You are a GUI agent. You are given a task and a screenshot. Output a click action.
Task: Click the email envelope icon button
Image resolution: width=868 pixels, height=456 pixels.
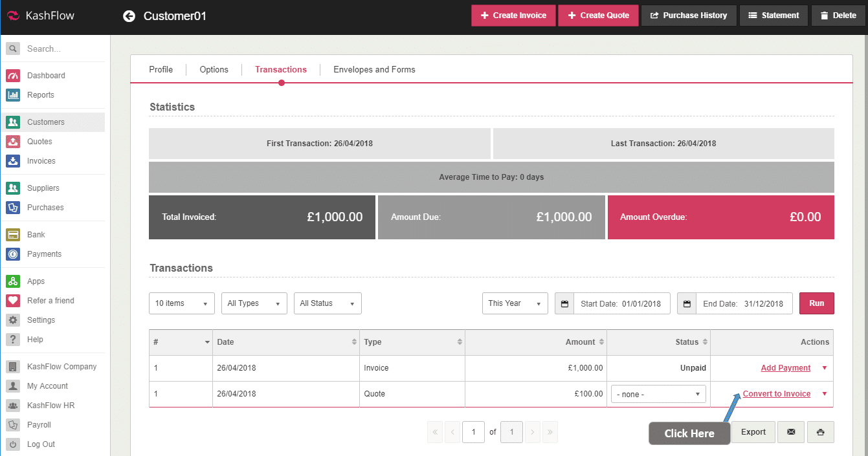click(x=790, y=432)
